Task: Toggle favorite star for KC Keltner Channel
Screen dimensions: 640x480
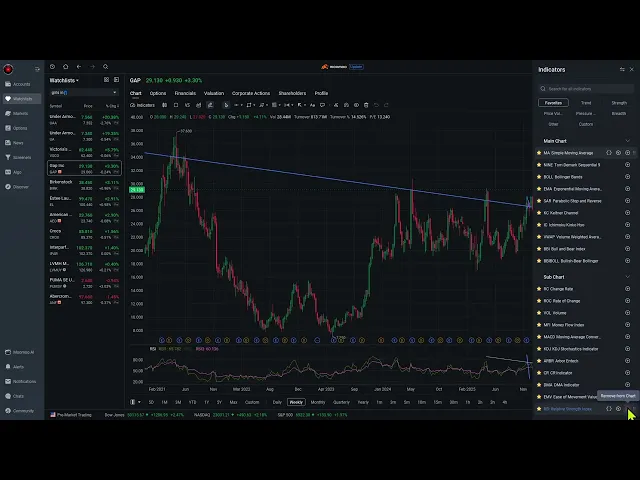Action: 539,213
